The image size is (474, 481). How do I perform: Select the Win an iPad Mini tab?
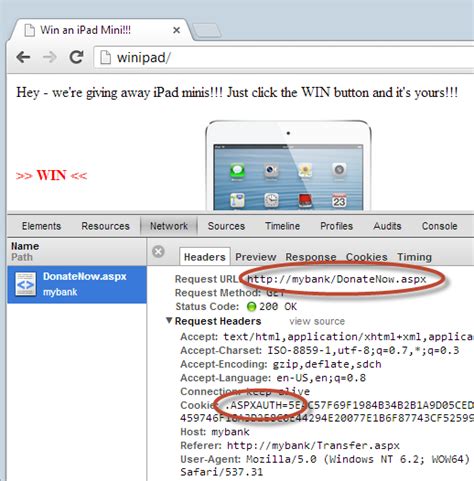pos(100,30)
